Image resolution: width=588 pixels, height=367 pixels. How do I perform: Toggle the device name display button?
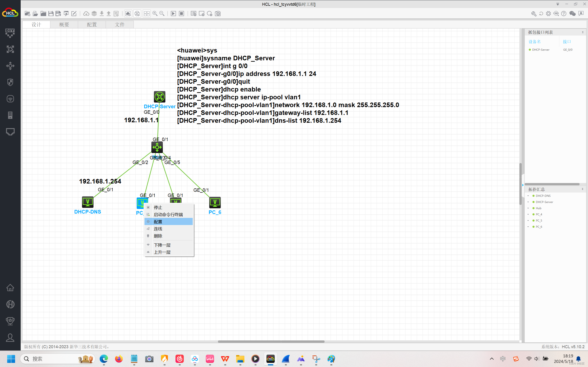[137, 14]
